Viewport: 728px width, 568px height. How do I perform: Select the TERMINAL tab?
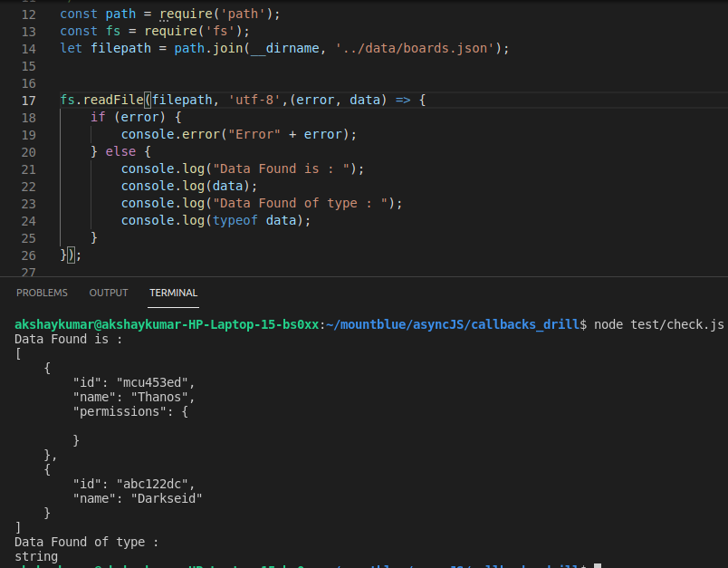[173, 293]
